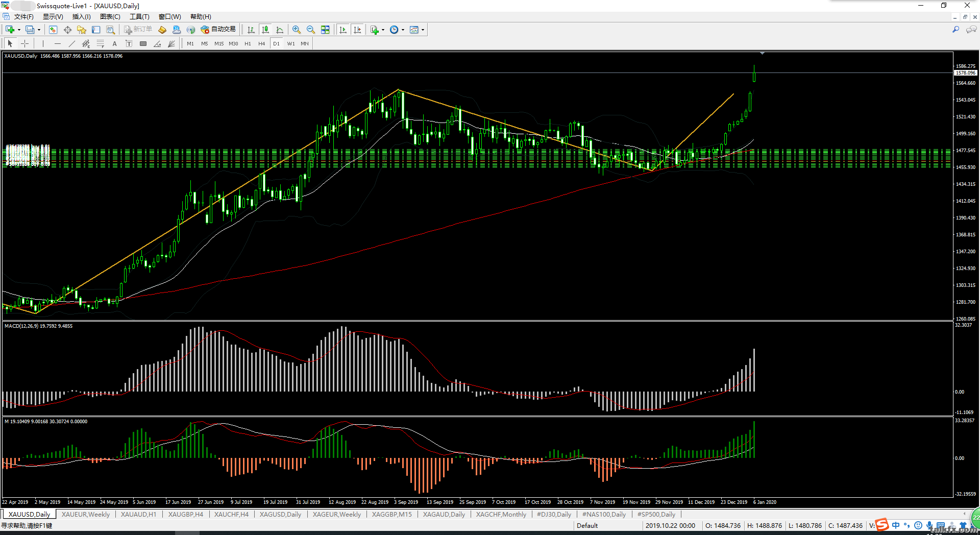Tile chart windows icon

[x=325, y=30]
